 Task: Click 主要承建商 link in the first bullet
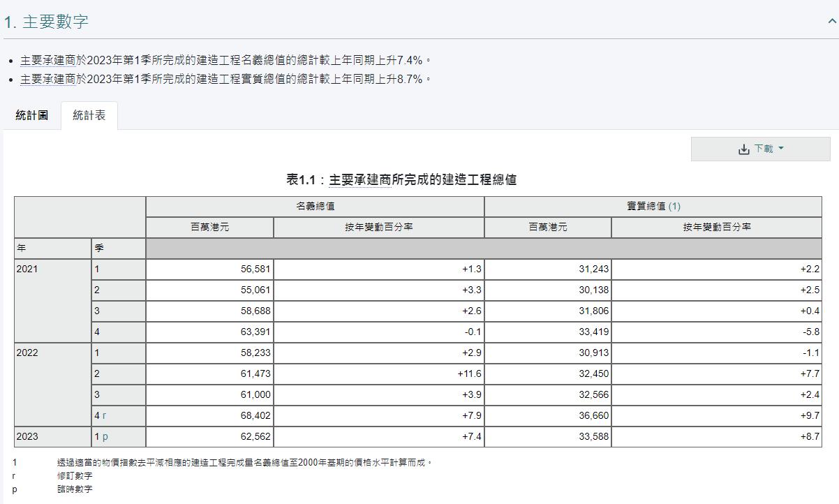coord(47,60)
